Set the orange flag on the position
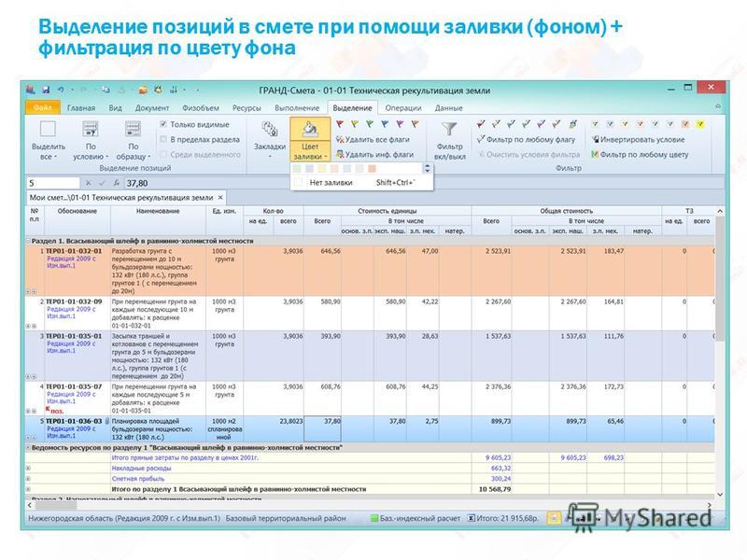The height and width of the screenshot is (560, 747). pyautogui.click(x=416, y=124)
